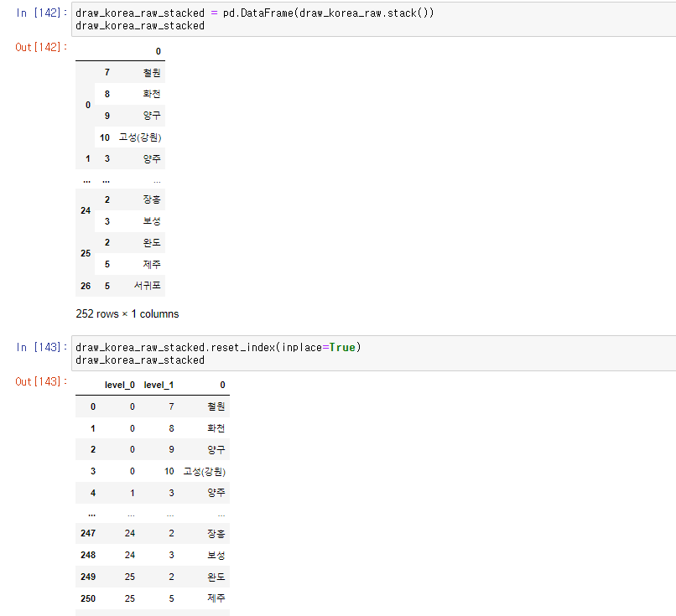Click 'True' keyword in cell 143 code
This screenshot has width=676, height=616.
[342, 347]
